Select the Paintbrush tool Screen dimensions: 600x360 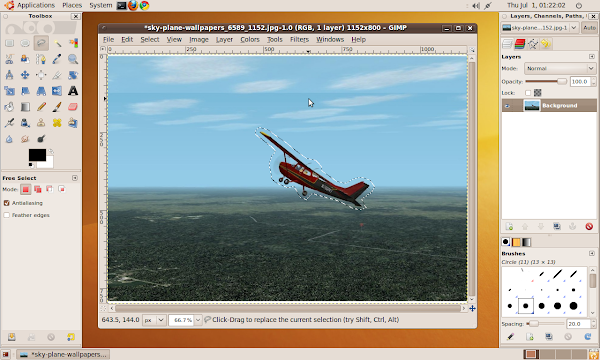point(57,107)
